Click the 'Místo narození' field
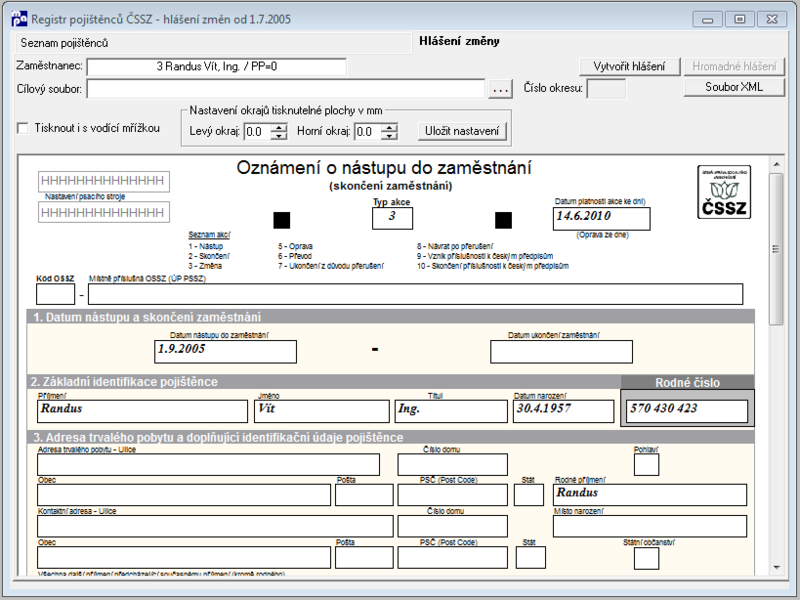The height and width of the screenshot is (600, 800). click(x=650, y=526)
